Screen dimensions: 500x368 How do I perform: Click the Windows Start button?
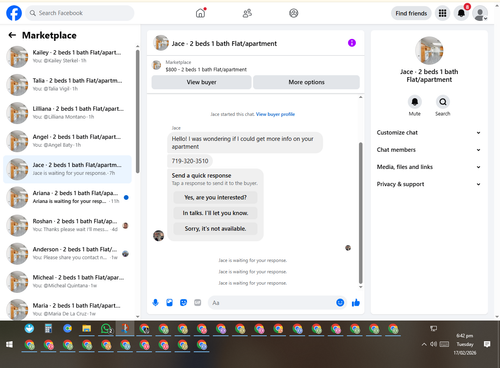[x=9, y=344]
